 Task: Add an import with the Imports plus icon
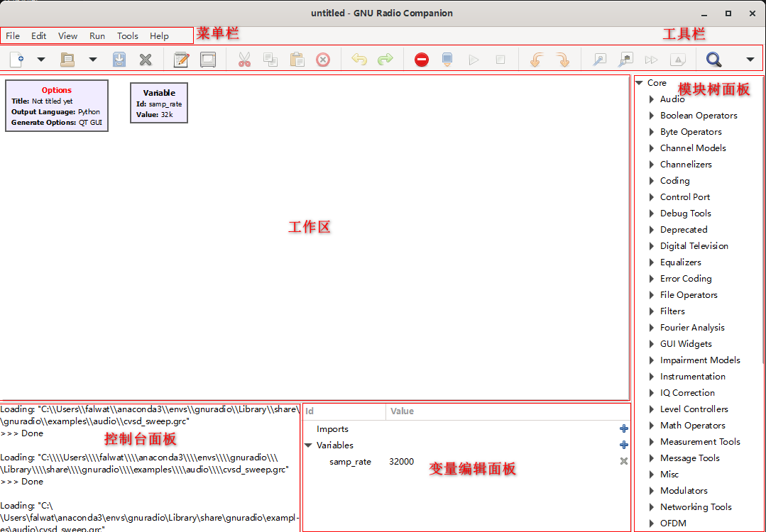point(624,428)
